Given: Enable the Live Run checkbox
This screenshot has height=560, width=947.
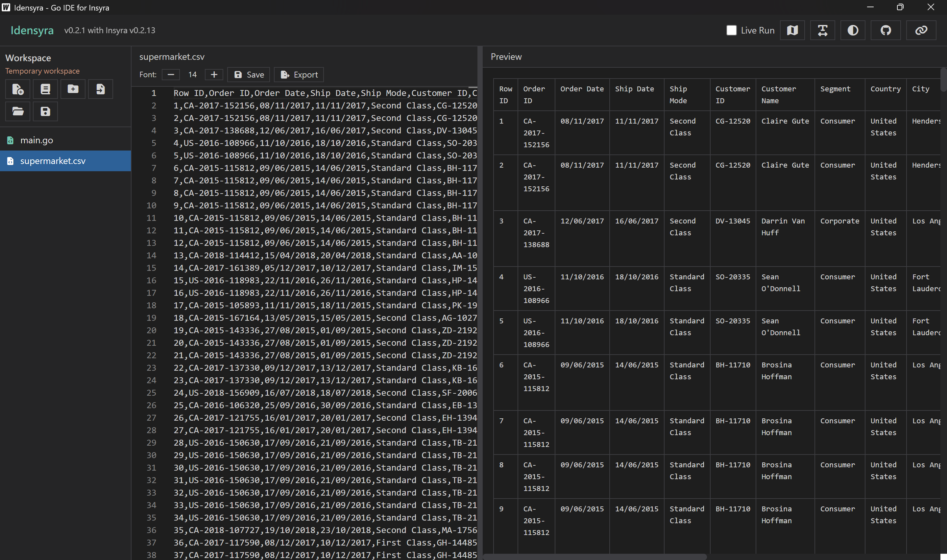Looking at the screenshot, I should pos(731,30).
